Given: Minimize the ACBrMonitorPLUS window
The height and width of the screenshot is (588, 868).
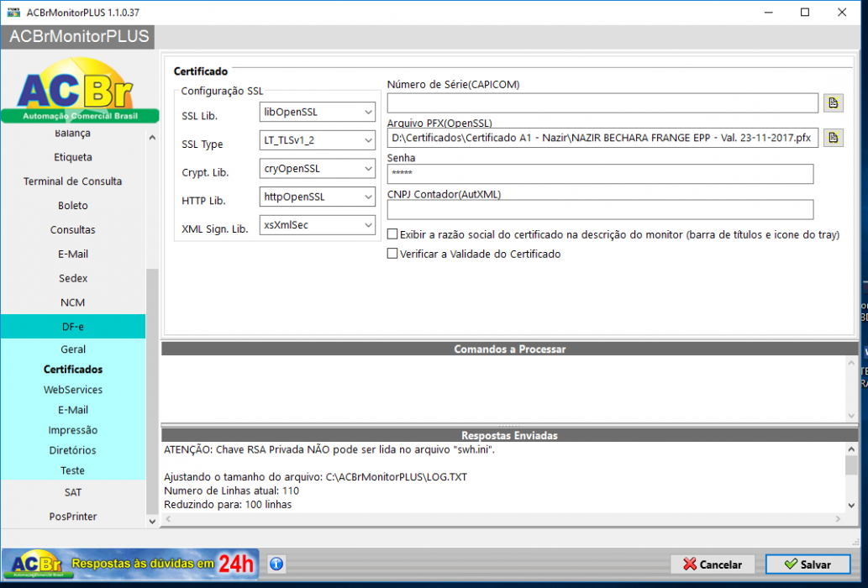Looking at the screenshot, I should [768, 12].
